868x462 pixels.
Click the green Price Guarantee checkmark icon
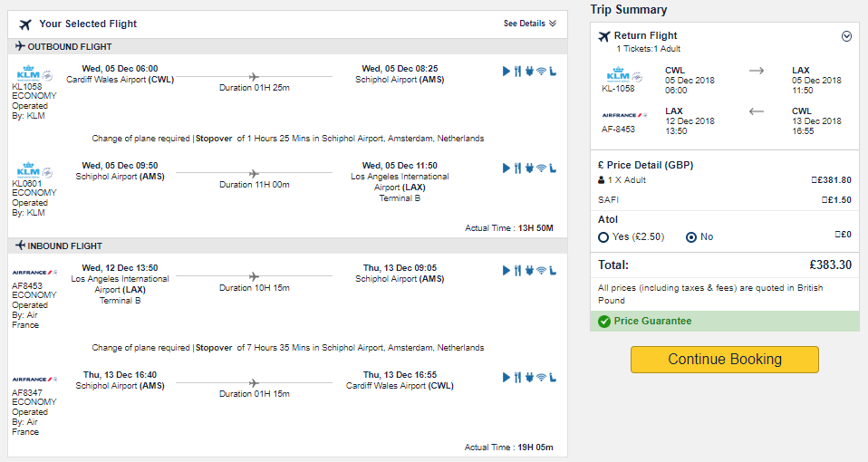[604, 322]
